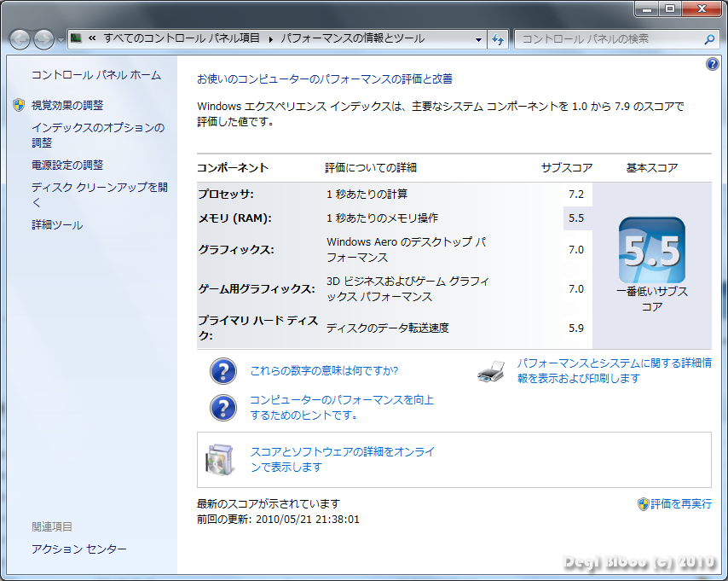Click breadcrumb すべてのコントロール パネル項目
Screen dimensions: 728x581
pyautogui.click(x=182, y=38)
